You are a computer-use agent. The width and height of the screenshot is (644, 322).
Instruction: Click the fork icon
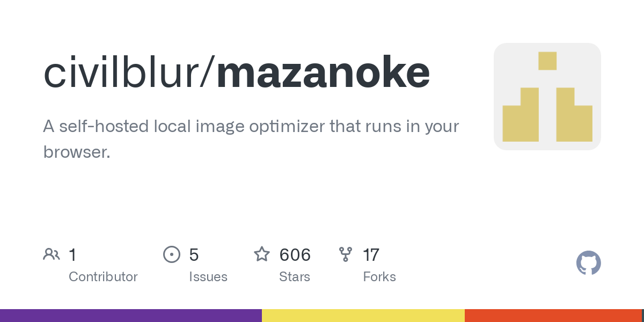coord(346,254)
